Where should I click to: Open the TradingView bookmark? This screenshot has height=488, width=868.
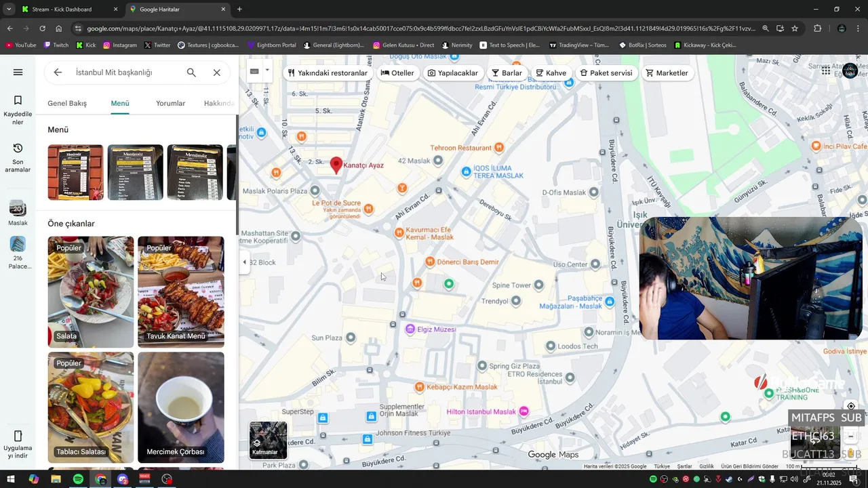coord(578,45)
